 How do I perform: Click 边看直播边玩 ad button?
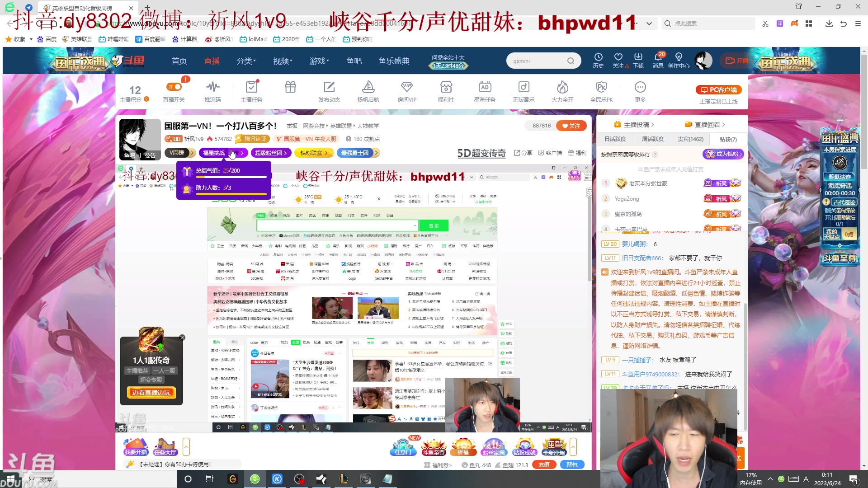pyautogui.click(x=151, y=393)
